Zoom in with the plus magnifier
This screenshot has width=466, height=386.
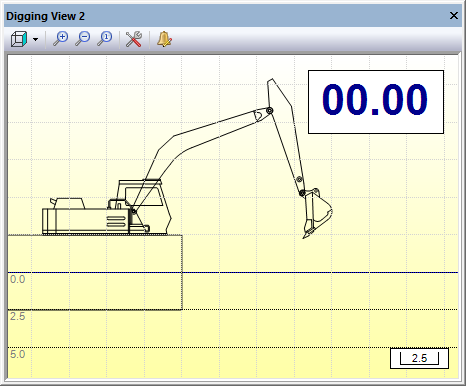[61, 39]
